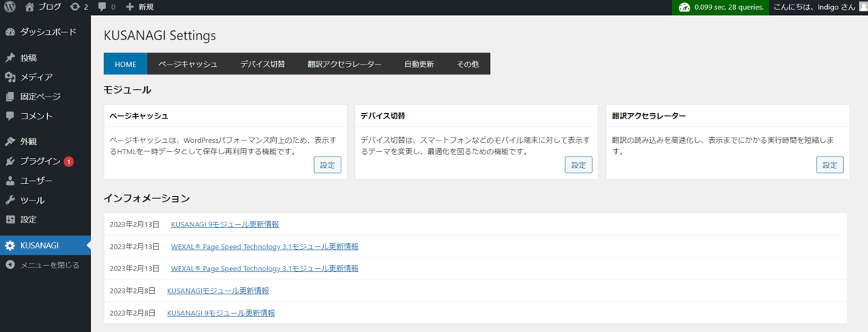Go to ユーザー in the sidebar
The height and width of the screenshot is (332, 868).
36,181
